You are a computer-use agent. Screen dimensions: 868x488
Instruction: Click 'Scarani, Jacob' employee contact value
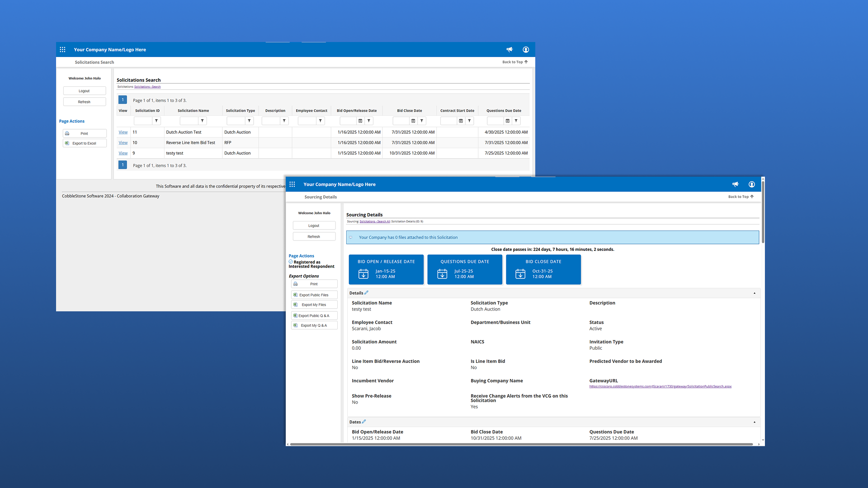366,328
